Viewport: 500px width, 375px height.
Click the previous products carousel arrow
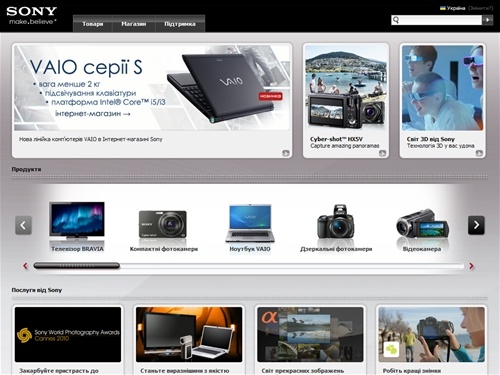(x=23, y=225)
